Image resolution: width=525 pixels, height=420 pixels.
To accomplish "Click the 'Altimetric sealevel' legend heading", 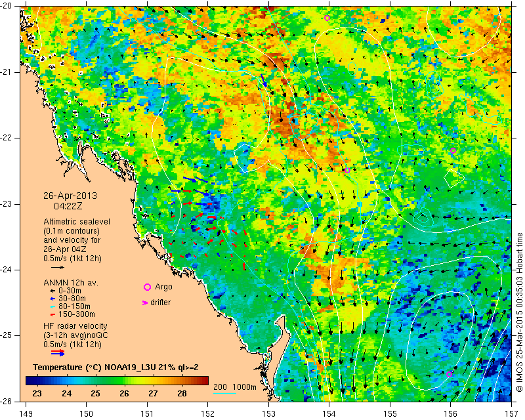I will click(x=77, y=222).
